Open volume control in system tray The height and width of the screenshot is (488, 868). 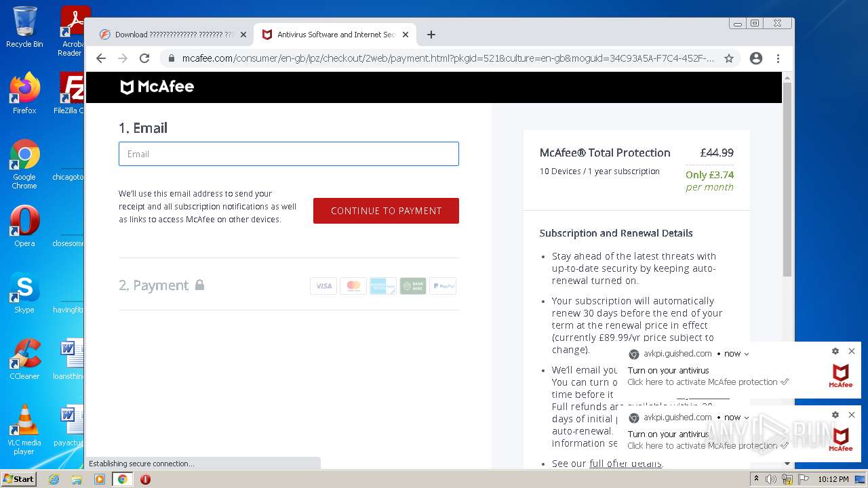771,479
